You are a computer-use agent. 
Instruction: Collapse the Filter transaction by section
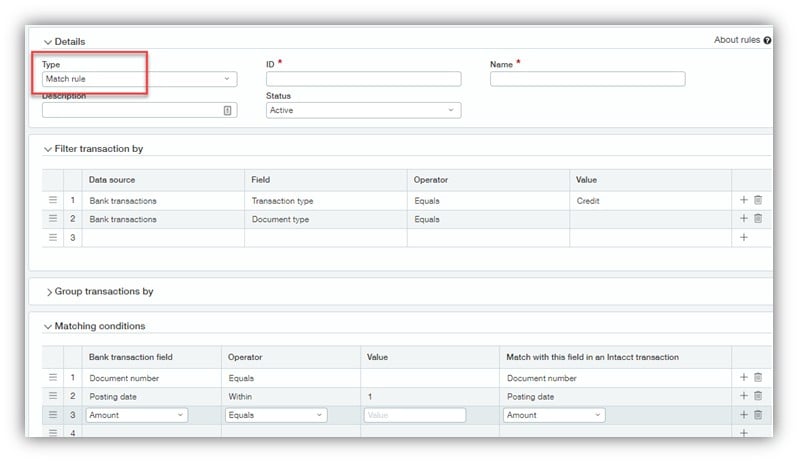pos(48,149)
